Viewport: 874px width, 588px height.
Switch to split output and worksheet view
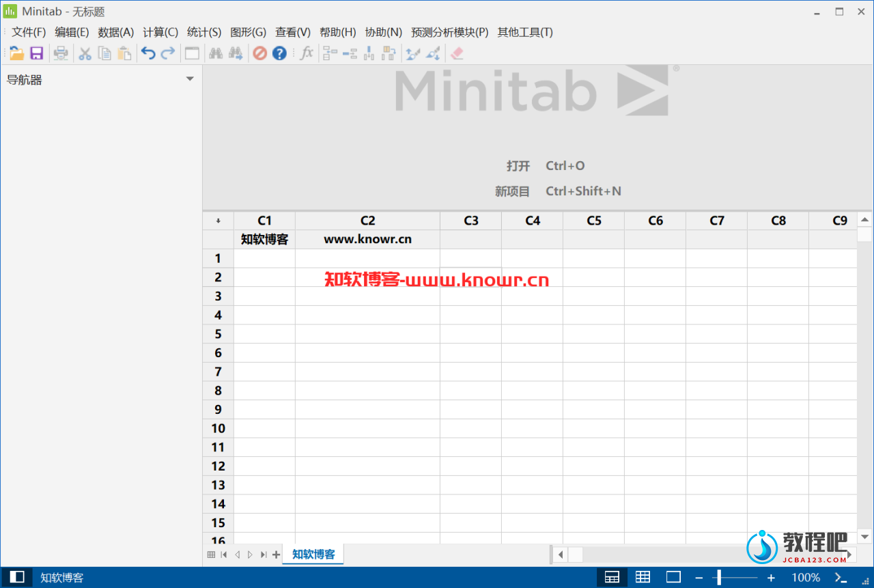click(x=612, y=577)
